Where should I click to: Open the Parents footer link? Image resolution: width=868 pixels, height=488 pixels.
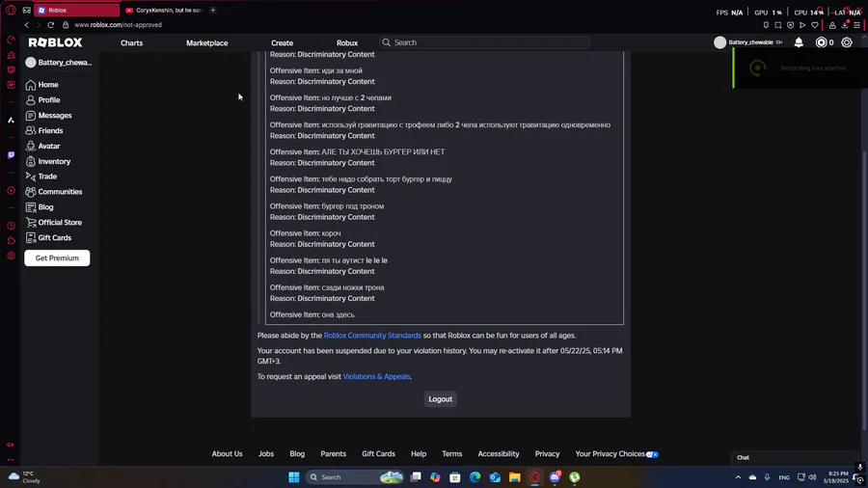point(334,453)
